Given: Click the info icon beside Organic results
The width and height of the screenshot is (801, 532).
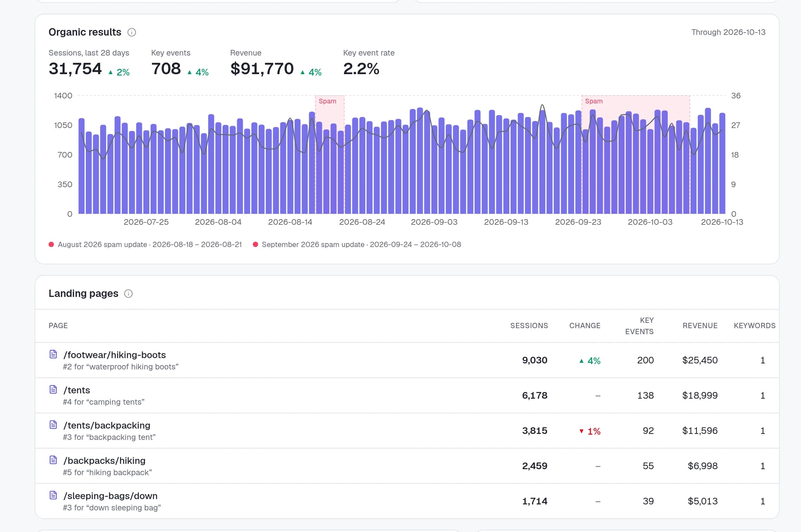Looking at the screenshot, I should [132, 32].
